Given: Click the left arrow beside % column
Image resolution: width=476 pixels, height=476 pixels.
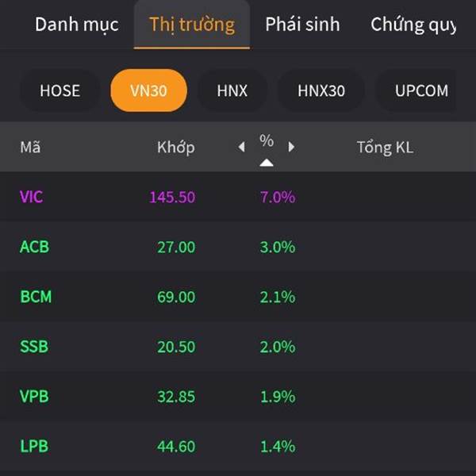Looking at the screenshot, I should [x=242, y=147].
